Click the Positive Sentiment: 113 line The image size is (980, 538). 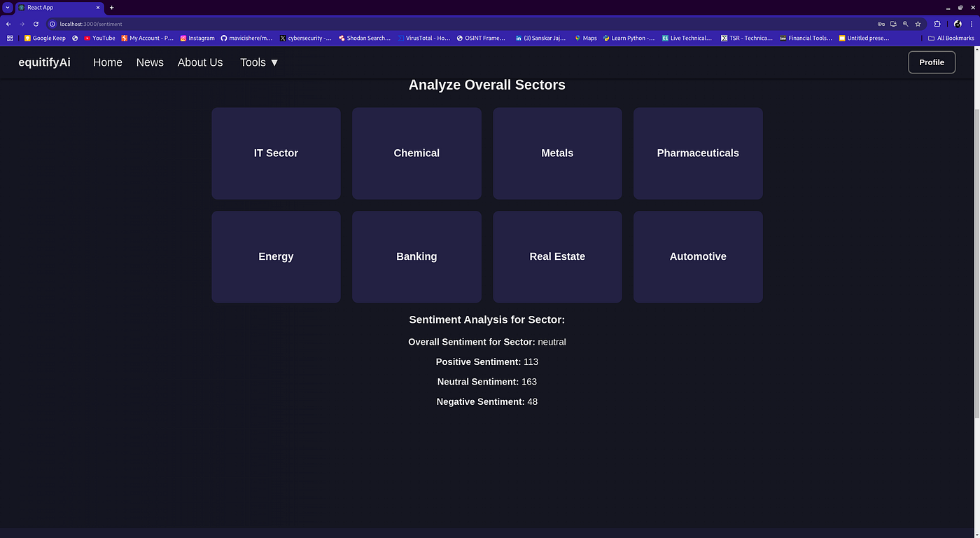click(x=487, y=362)
